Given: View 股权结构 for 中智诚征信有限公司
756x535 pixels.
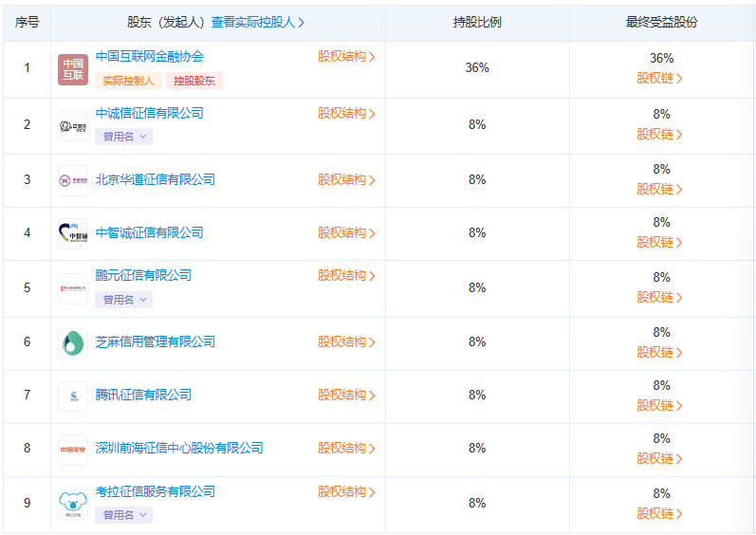Looking at the screenshot, I should tap(346, 232).
